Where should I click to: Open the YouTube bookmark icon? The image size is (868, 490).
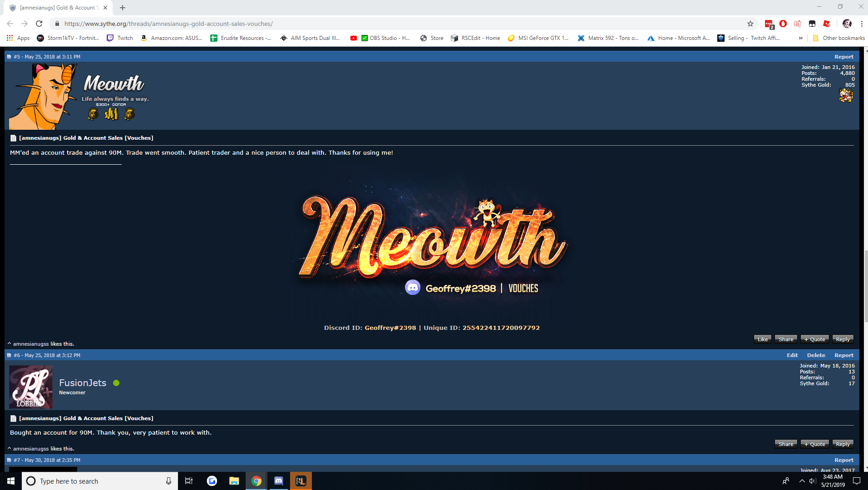click(x=354, y=38)
